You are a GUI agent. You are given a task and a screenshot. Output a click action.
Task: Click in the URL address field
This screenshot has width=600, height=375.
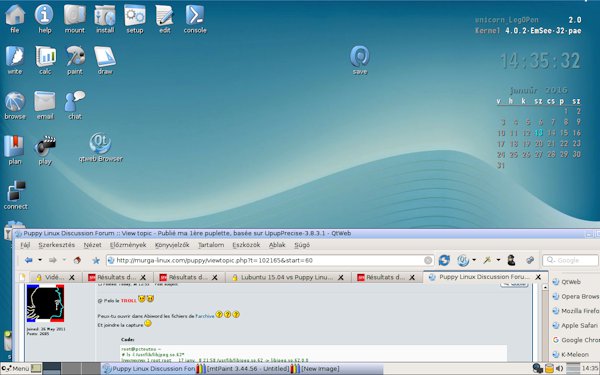pos(270,261)
